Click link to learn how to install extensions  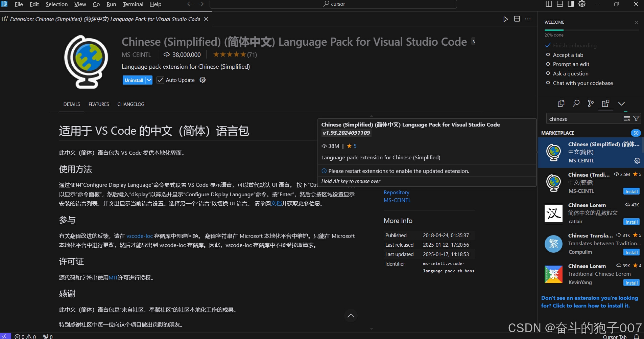590,302
